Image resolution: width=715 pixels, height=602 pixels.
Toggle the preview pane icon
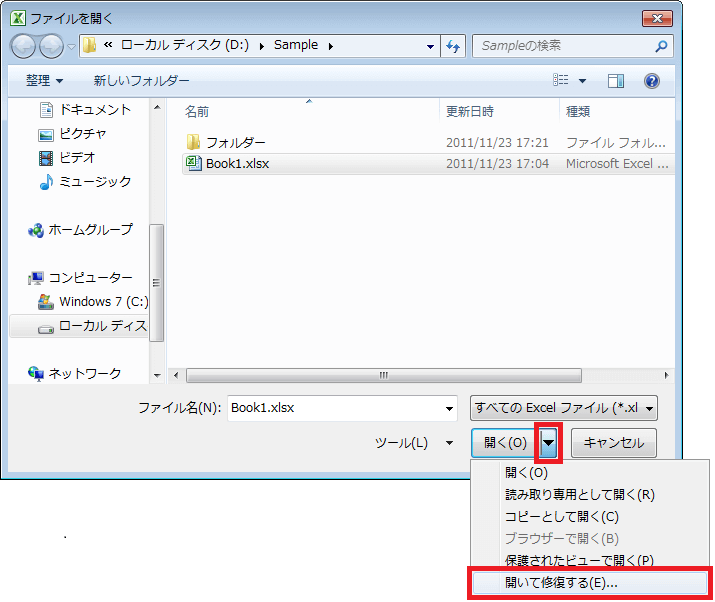616,81
